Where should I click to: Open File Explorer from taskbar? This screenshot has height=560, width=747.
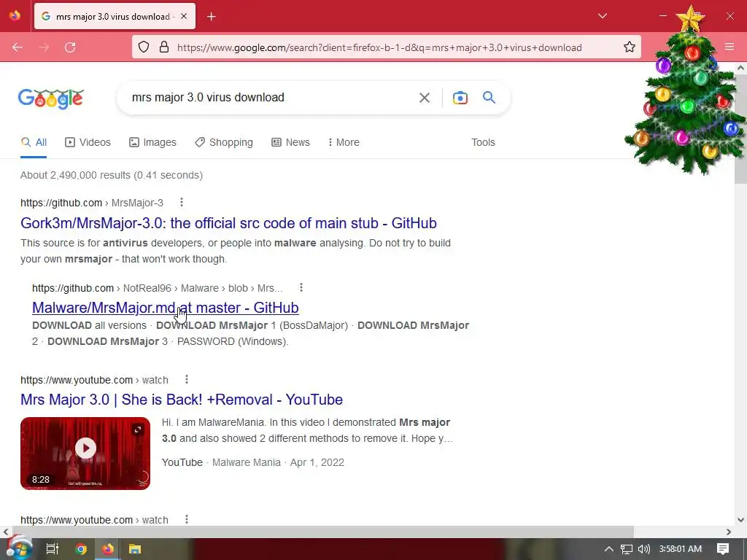135,549
